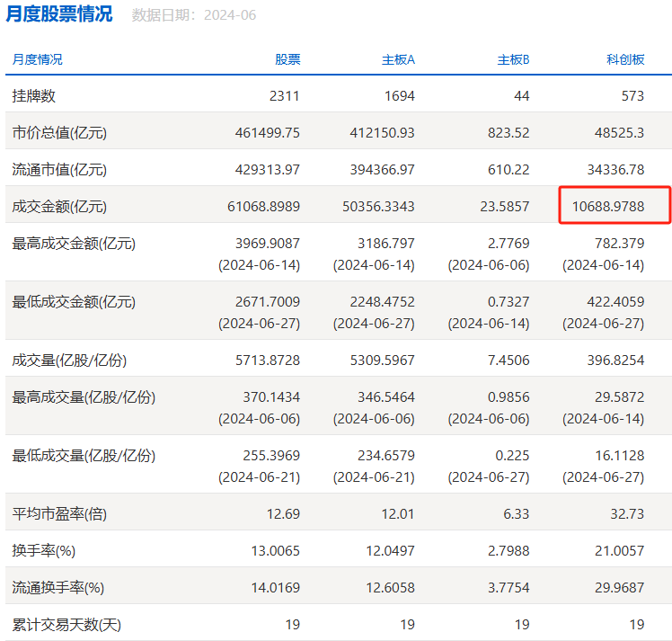
Task: Click the 月度股票情况 page title
Action: pyautogui.click(x=59, y=14)
